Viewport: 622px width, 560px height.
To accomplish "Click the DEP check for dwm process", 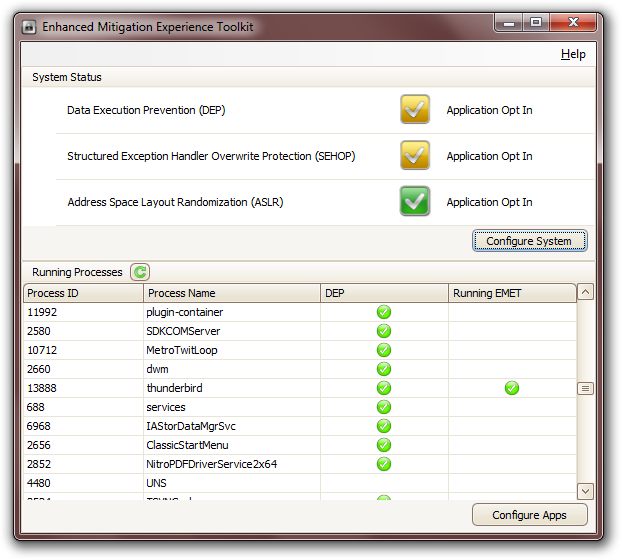I will click(x=383, y=369).
